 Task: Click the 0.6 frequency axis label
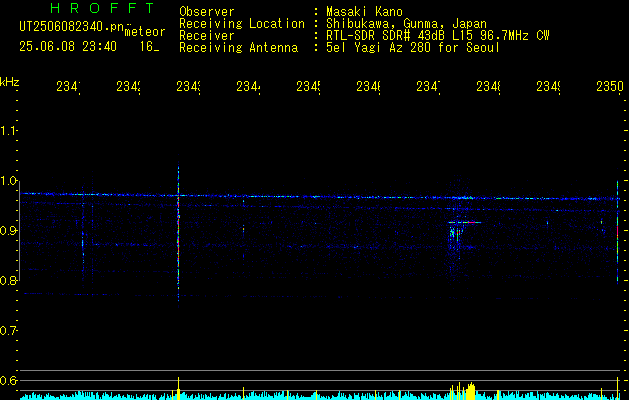8,381
